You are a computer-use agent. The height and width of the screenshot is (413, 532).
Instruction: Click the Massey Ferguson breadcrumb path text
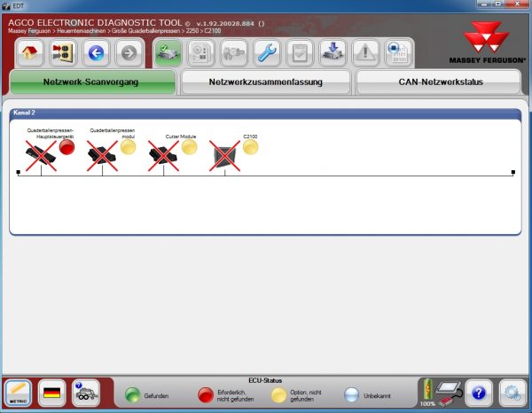[x=114, y=31]
